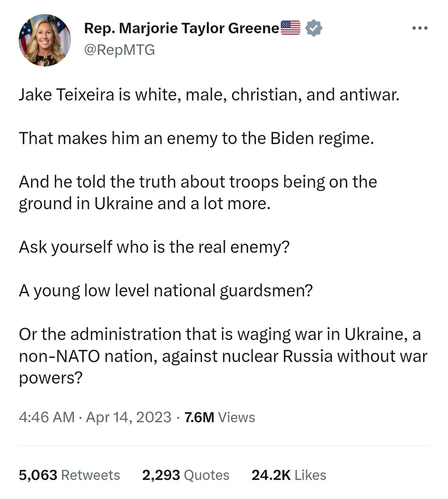Click the "enemy to the Biden regime" sentence

tap(196, 138)
